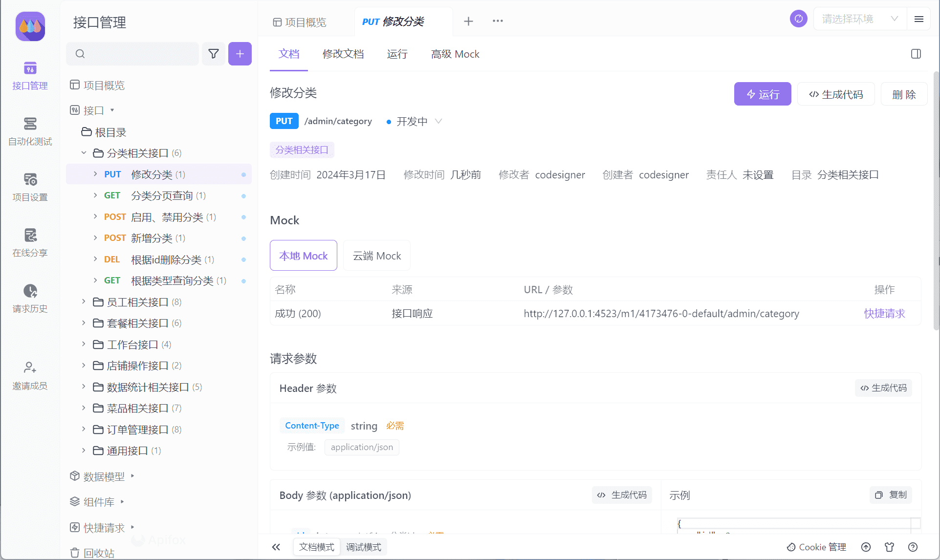Image resolution: width=940 pixels, height=560 pixels.
Task: Expand 工作台接口 folder
Action: pyautogui.click(x=84, y=345)
